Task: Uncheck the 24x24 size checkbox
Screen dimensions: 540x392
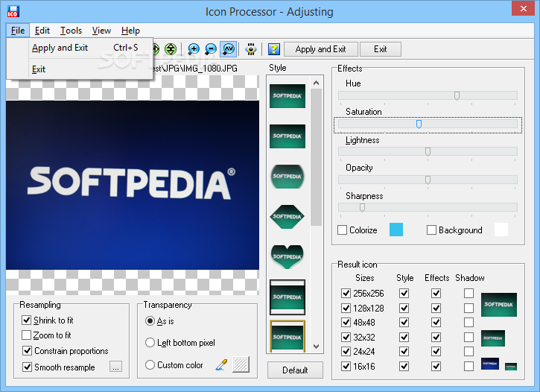Action: pyautogui.click(x=346, y=351)
